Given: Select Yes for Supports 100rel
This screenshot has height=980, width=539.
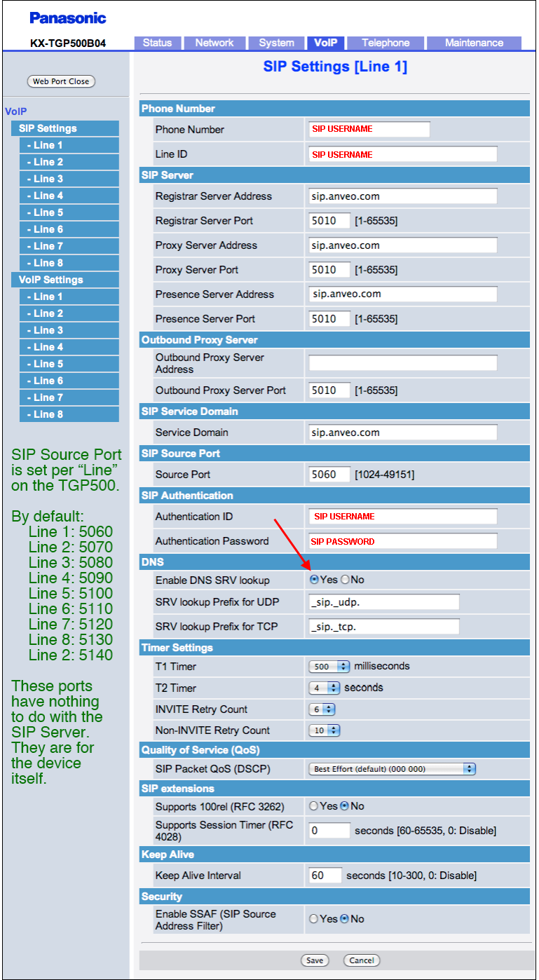Looking at the screenshot, I should pyautogui.click(x=314, y=806).
